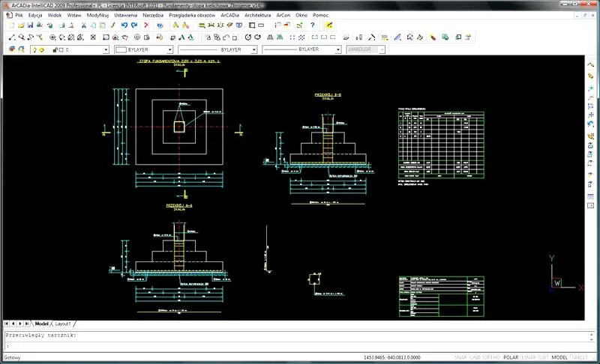Click the last-tab navigation arrow button
The height and width of the screenshot is (364, 600).
pos(27,324)
